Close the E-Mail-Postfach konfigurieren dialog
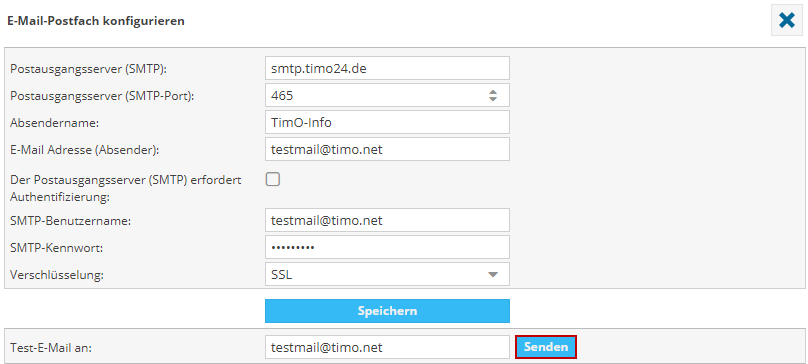 787,21
